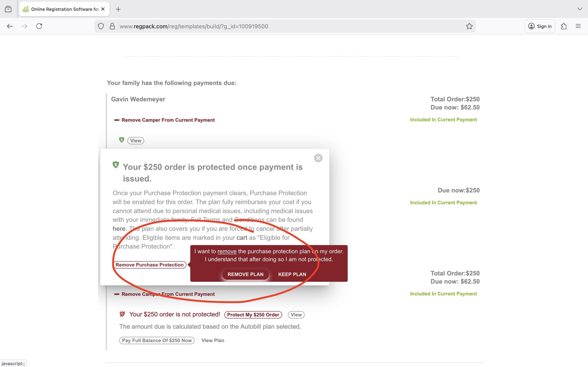Click Remove Purchase Protection button
Image resolution: width=588 pixels, height=367 pixels.
pyautogui.click(x=150, y=265)
